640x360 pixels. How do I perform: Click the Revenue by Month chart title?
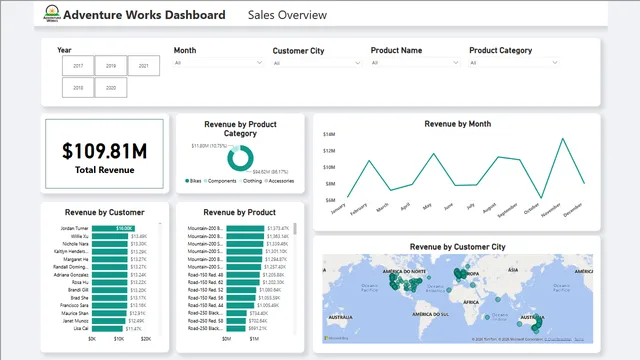[x=458, y=124]
